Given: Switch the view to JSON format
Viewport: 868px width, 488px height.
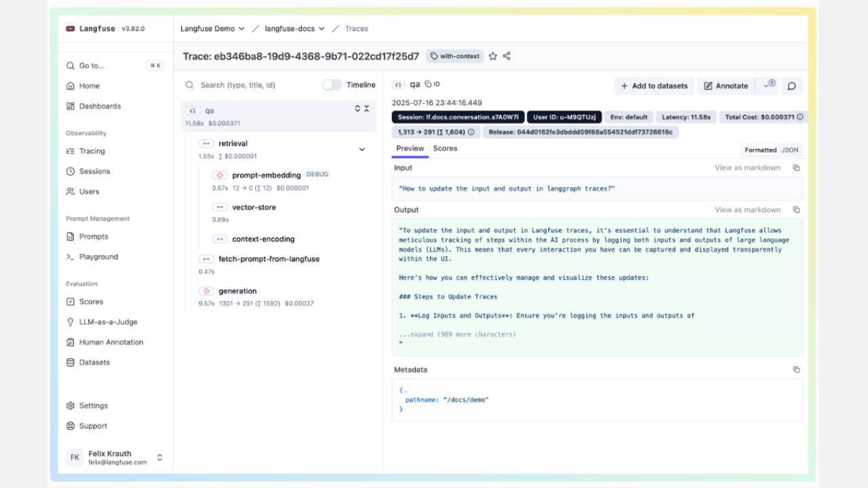Looking at the screenshot, I should [789, 150].
